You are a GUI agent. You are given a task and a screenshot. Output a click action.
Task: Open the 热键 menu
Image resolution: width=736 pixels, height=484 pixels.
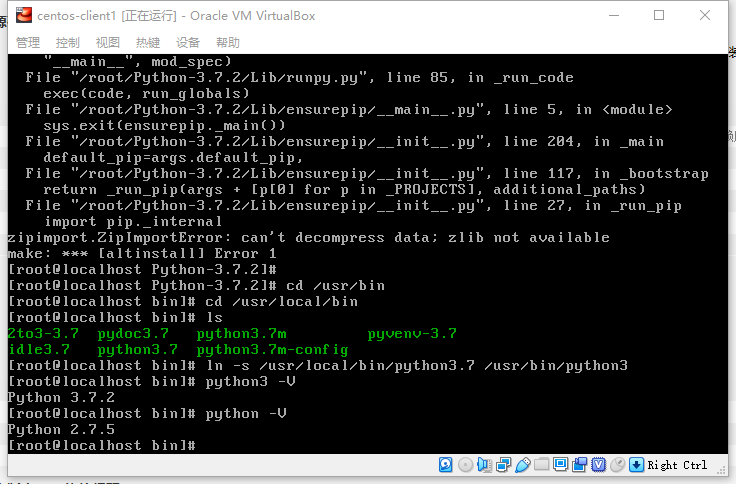tap(148, 43)
